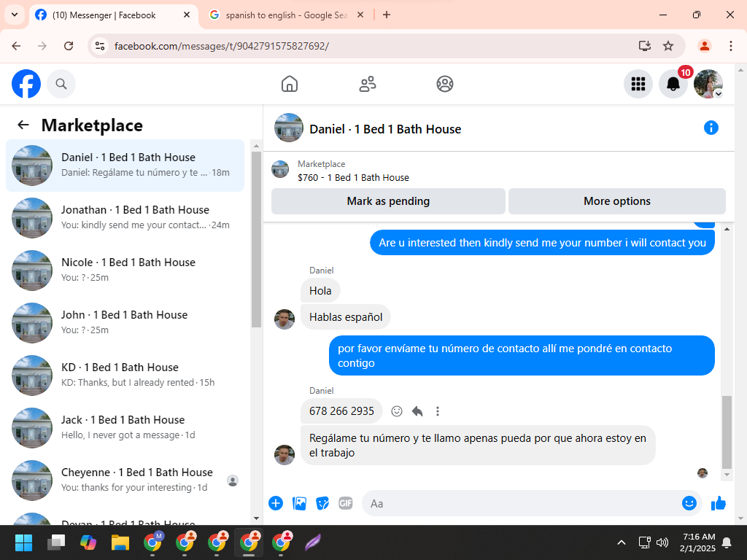Switch to spanish to english Google tab
747x560 pixels.
pos(286,15)
